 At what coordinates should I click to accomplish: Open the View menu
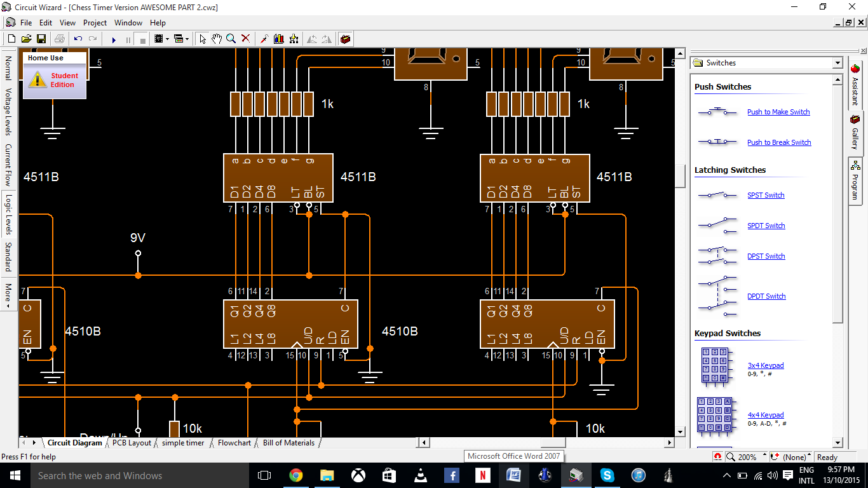[x=67, y=23]
